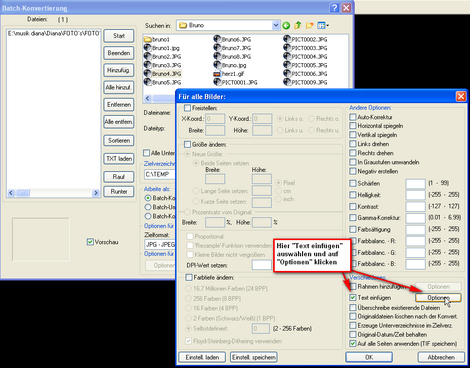The height and width of the screenshot is (368, 470).
Task: Click left arrow of file browser scrollbar
Action: [148, 98]
